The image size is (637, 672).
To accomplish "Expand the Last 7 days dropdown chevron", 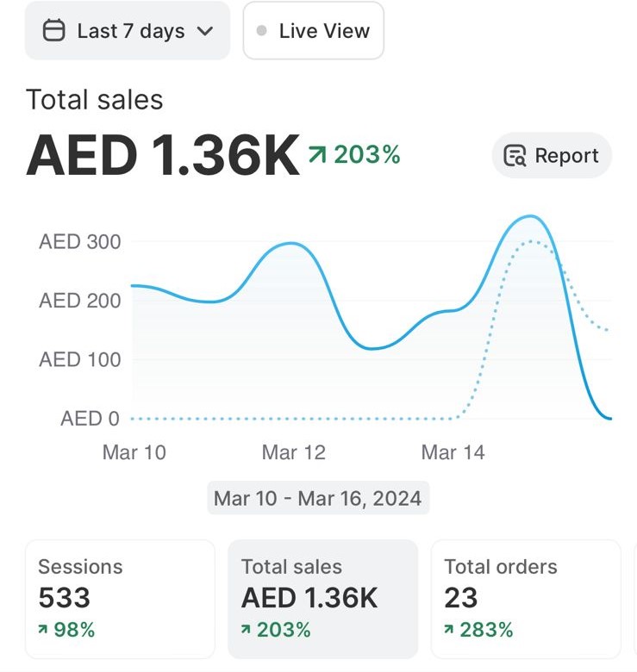I will [x=205, y=31].
